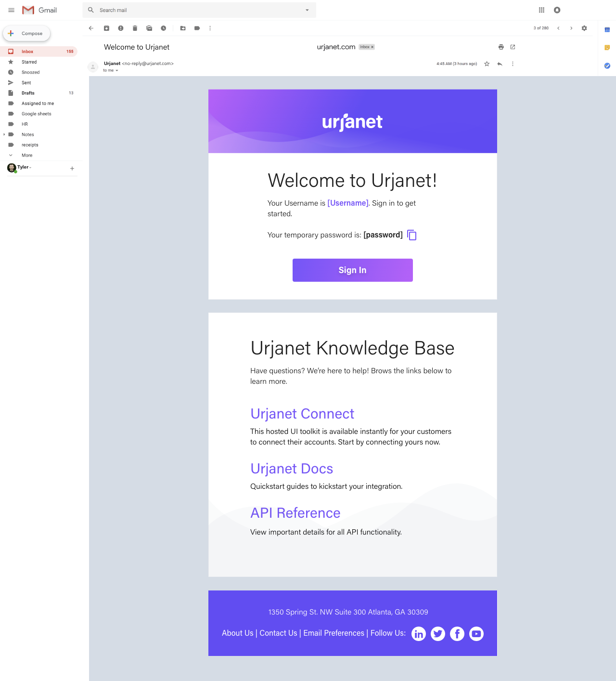Start a new chat plus icon

pyautogui.click(x=72, y=169)
